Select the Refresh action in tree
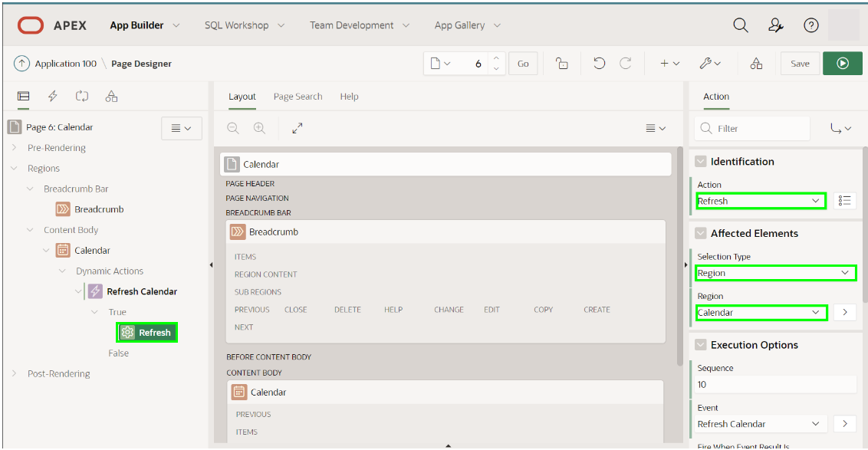Image resolution: width=868 pixels, height=450 pixels. [x=146, y=332]
